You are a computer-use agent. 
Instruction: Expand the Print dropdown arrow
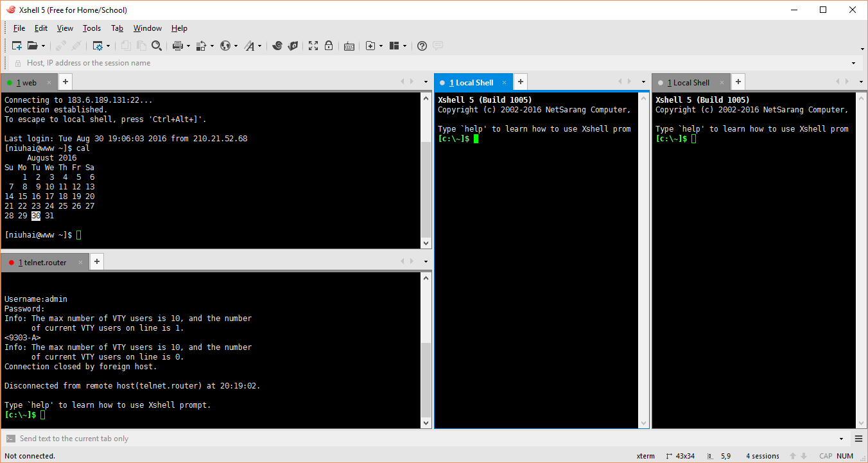pyautogui.click(x=188, y=46)
